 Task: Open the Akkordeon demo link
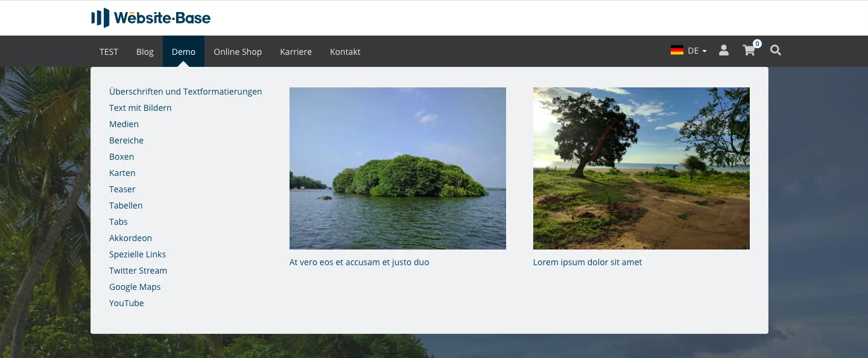point(130,237)
